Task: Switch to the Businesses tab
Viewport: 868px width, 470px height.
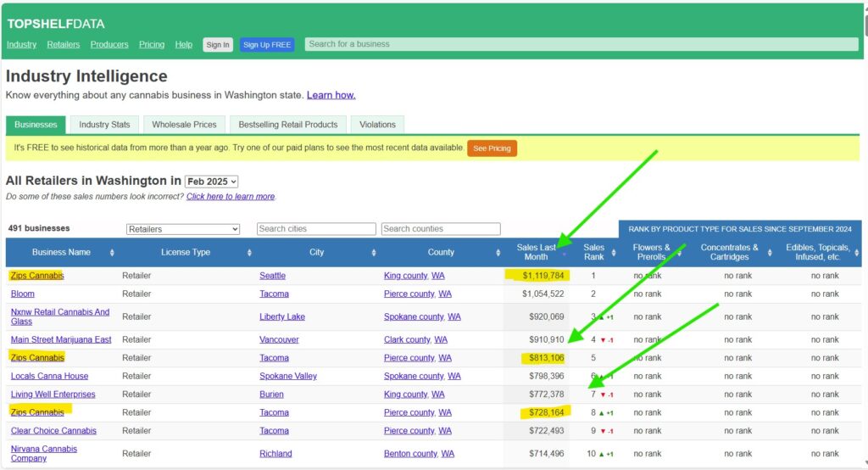Action: click(36, 125)
